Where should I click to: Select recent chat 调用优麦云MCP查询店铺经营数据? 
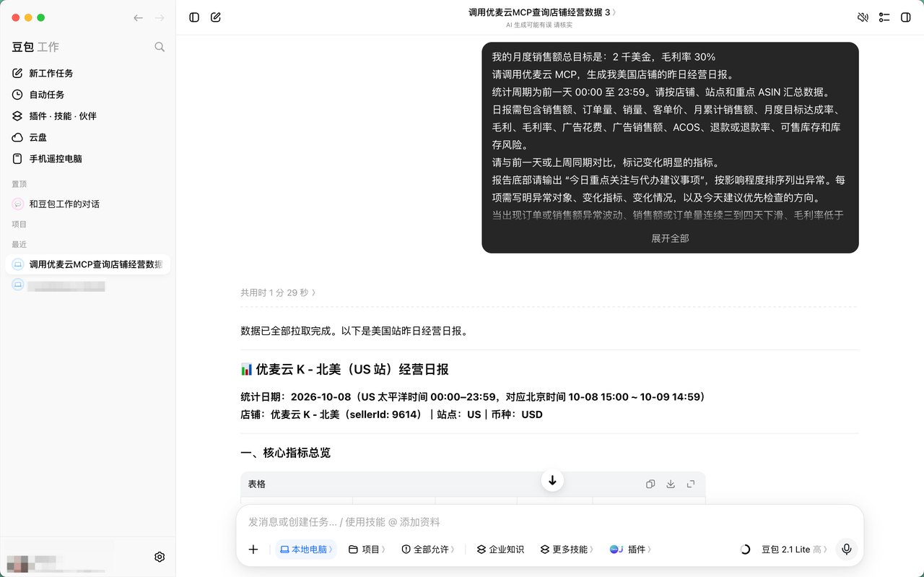click(x=87, y=264)
